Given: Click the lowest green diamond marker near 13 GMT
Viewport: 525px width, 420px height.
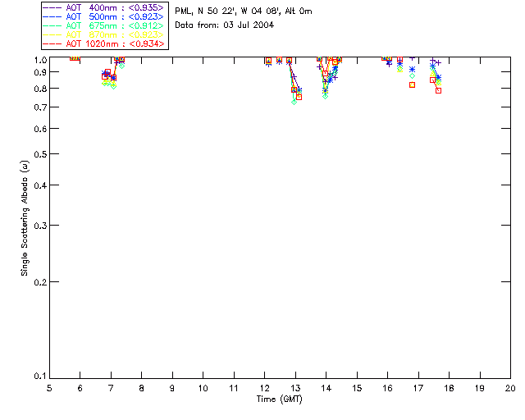Looking at the screenshot, I should point(294,102).
